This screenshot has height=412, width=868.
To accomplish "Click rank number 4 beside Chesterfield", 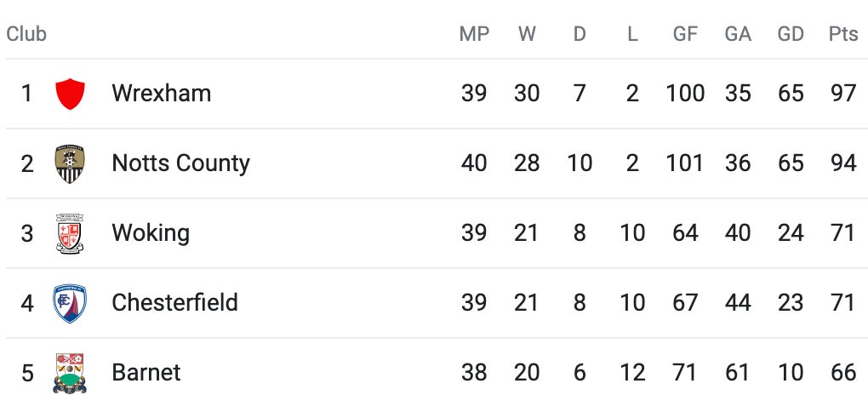I will point(27,303).
